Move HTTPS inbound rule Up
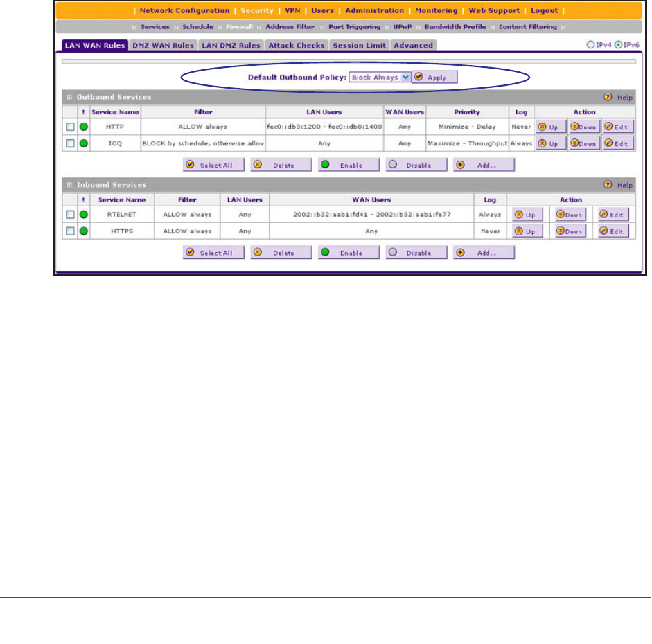The height and width of the screenshot is (644, 652). 527,231
